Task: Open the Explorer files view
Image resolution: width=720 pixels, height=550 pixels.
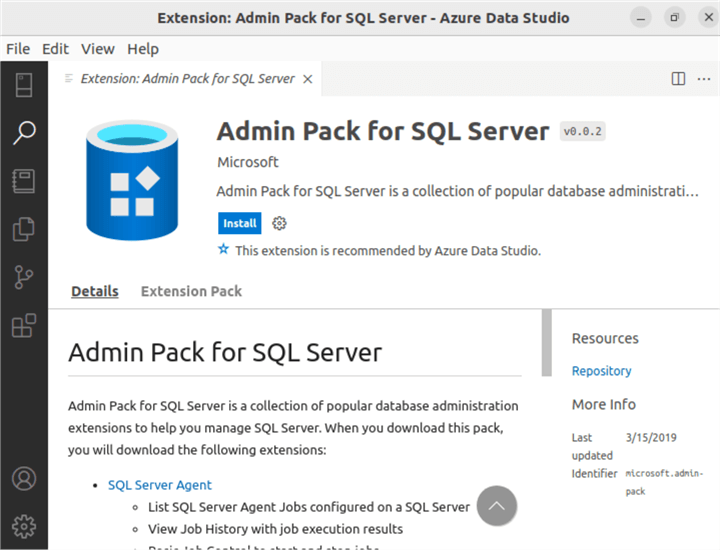Action: click(23, 229)
